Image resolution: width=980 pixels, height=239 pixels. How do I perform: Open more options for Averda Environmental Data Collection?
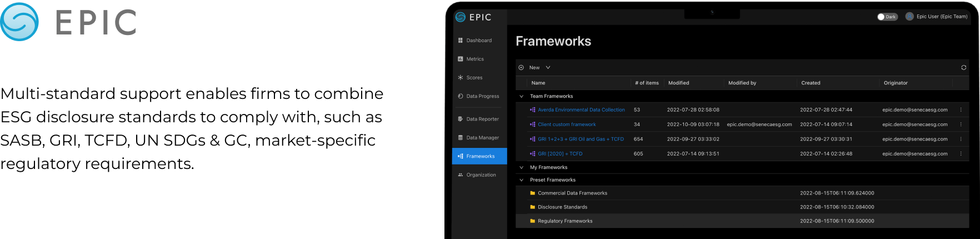coord(961,110)
